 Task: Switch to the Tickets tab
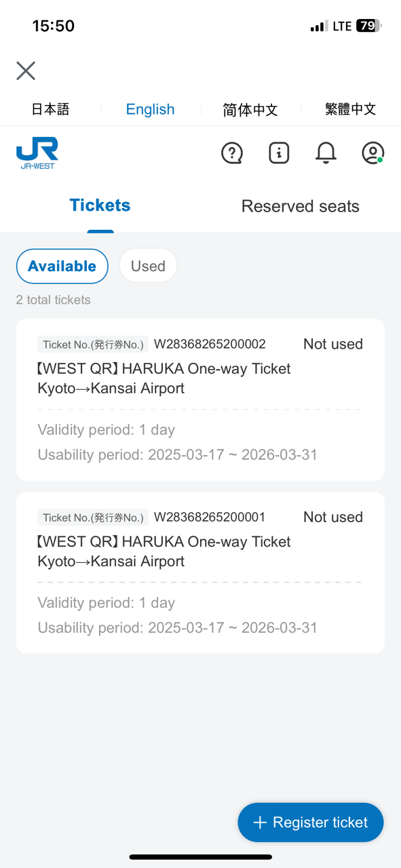pos(100,205)
